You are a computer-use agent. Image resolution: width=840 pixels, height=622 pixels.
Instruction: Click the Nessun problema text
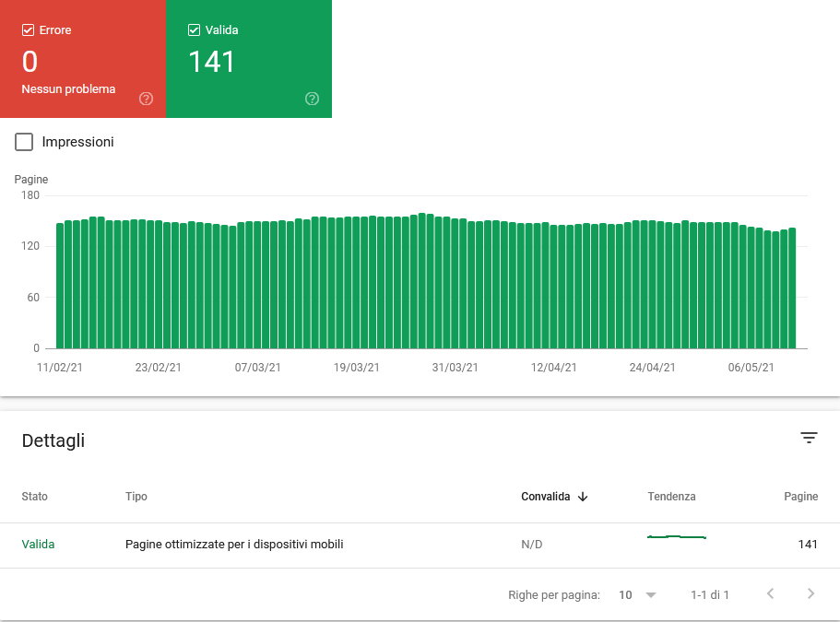(x=68, y=88)
